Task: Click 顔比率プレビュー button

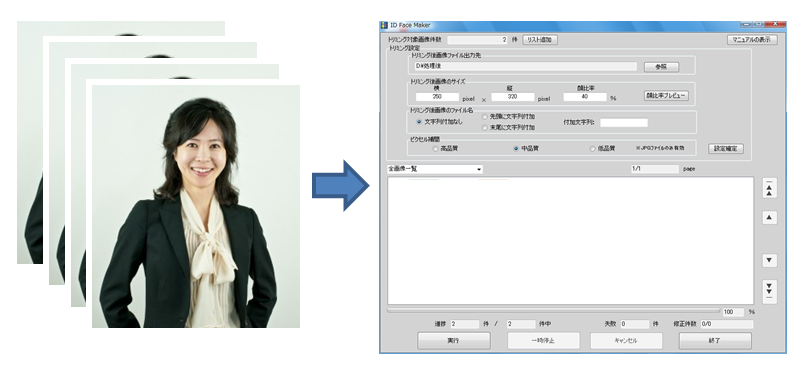Action: pos(666,96)
